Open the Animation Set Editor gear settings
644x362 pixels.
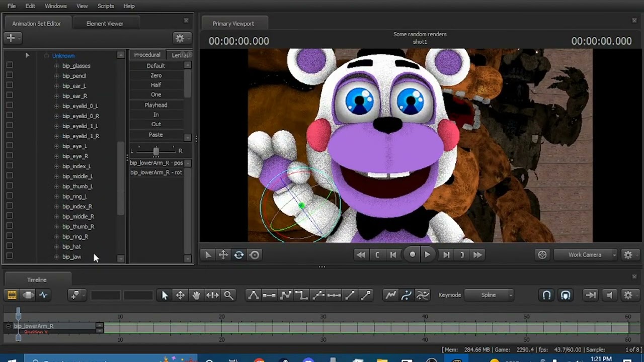click(x=180, y=38)
